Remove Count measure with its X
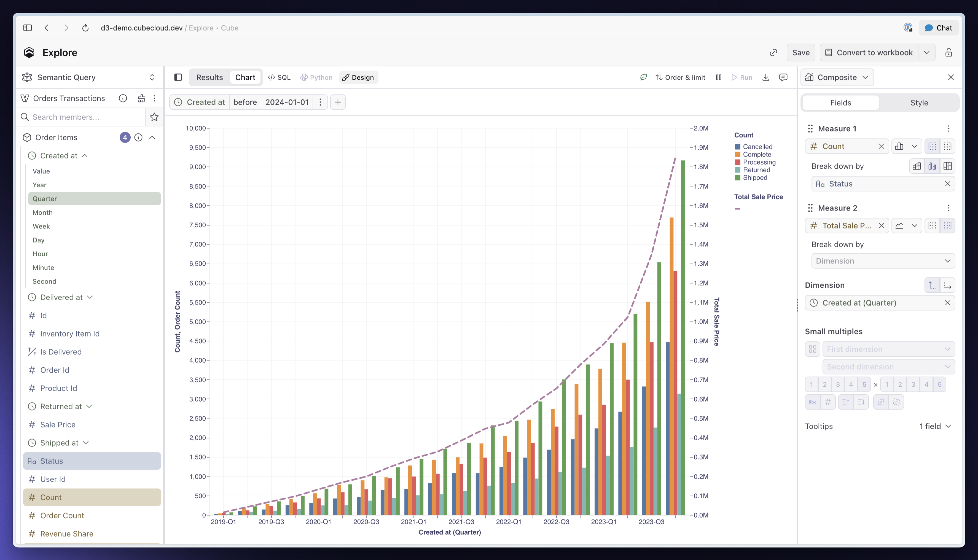978x560 pixels. [x=882, y=147]
